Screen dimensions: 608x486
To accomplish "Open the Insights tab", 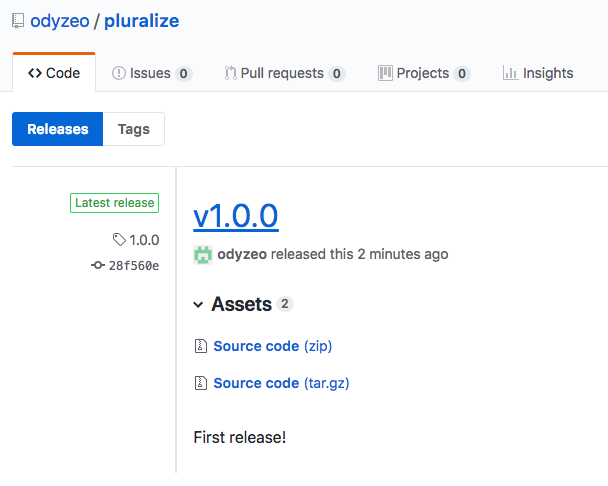I will click(x=537, y=73).
